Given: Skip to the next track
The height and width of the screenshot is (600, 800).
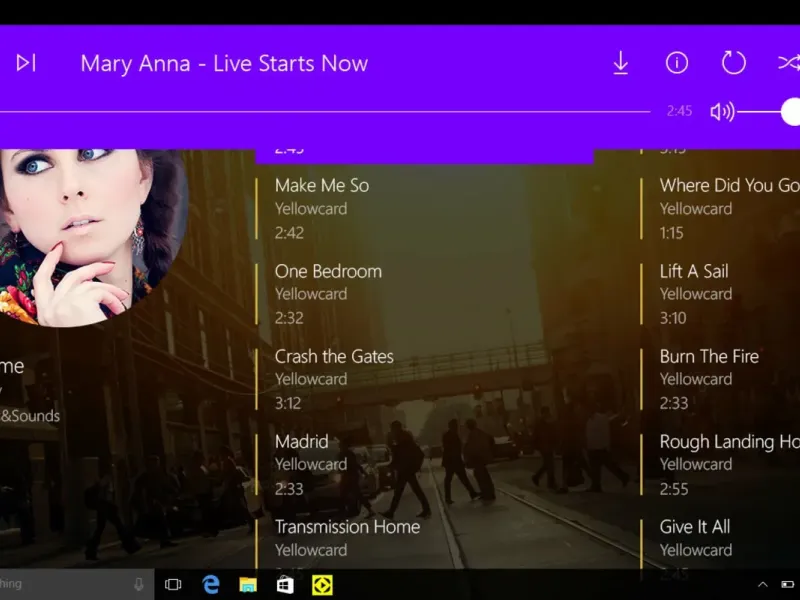Looking at the screenshot, I should coord(27,63).
